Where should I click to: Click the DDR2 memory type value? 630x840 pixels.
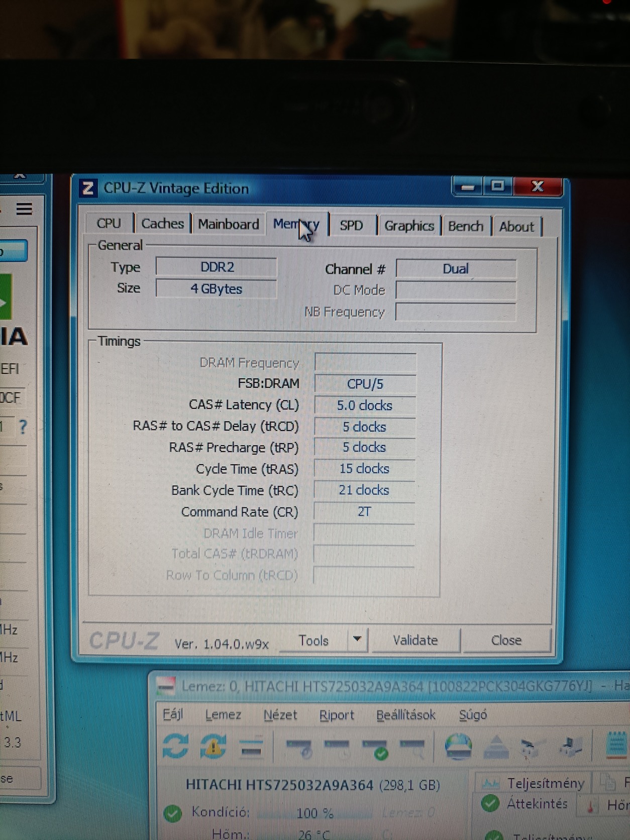(x=217, y=267)
